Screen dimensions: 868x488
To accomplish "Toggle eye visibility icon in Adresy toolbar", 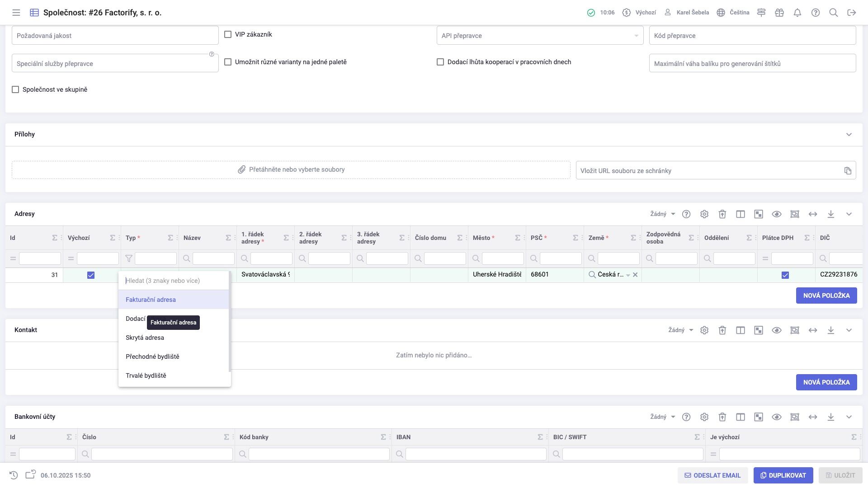I will pyautogui.click(x=776, y=214).
